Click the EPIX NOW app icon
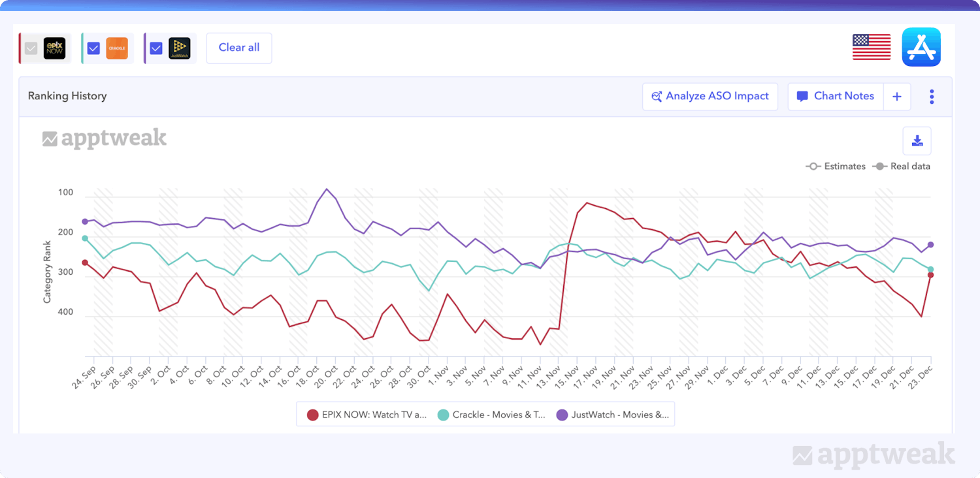This screenshot has height=478, width=980. (x=54, y=48)
